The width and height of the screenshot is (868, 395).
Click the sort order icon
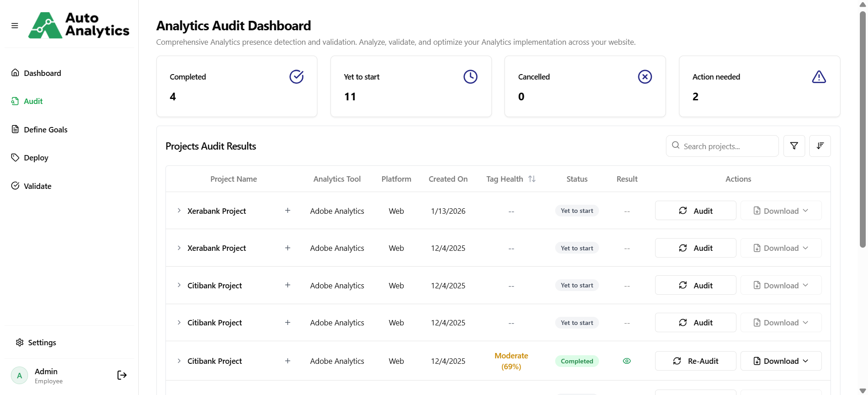(820, 146)
